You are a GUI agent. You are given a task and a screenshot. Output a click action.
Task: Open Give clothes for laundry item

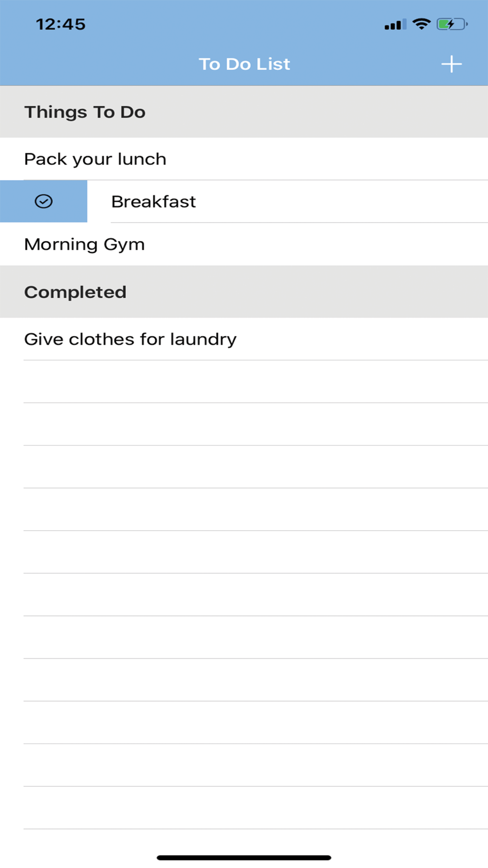click(x=244, y=339)
